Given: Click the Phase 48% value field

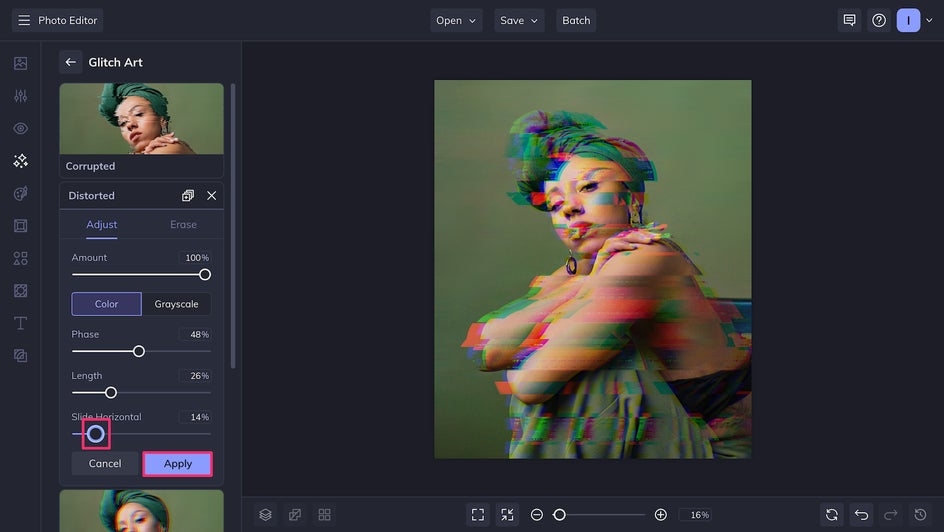Looking at the screenshot, I should pyautogui.click(x=195, y=335).
